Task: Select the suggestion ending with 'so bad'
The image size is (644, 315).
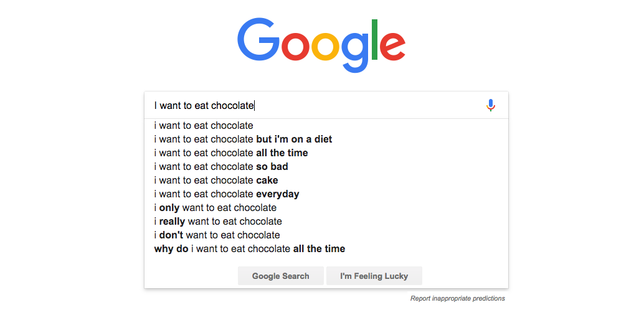Action: coord(221,167)
